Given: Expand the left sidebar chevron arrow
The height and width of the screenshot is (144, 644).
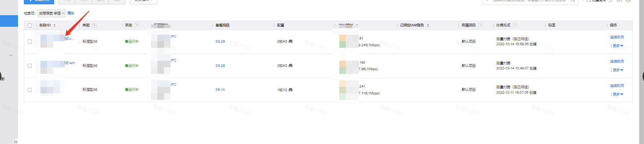Looking at the screenshot, I should pyautogui.click(x=10, y=55).
